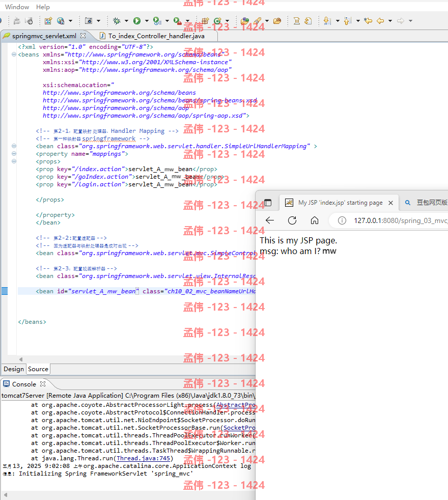
Task: Switch to the Design view tab
Action: 14,369
